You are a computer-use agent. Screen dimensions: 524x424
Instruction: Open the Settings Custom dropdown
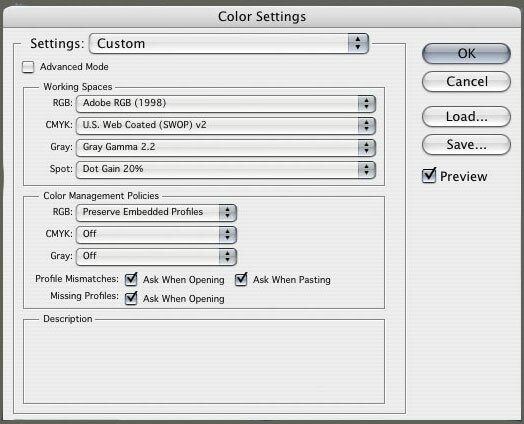229,43
